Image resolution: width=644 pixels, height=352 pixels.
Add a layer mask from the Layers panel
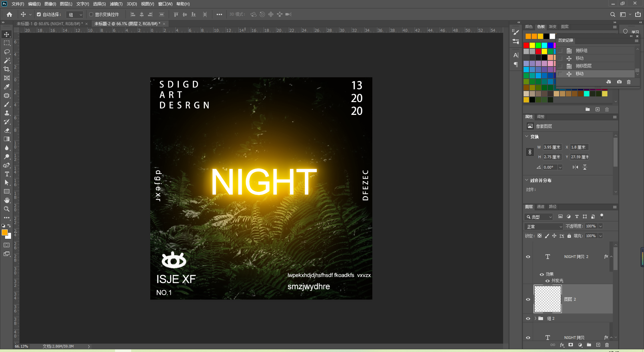pyautogui.click(x=571, y=345)
